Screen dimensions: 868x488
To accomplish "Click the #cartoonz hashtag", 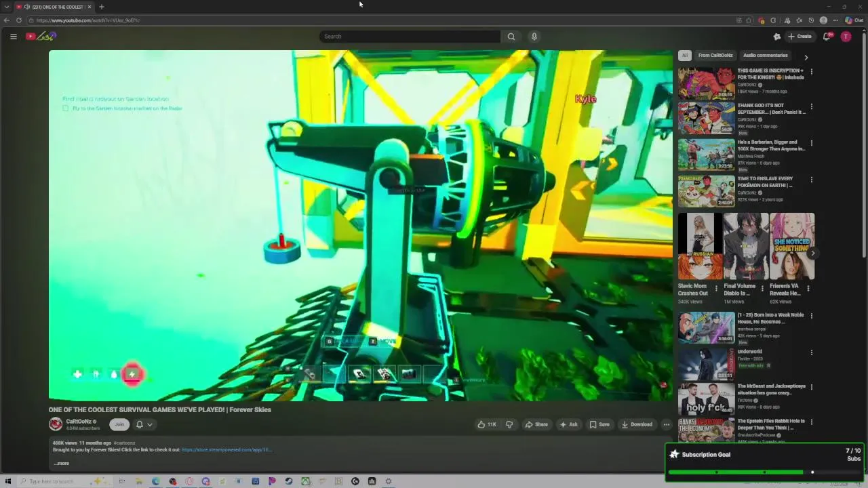I will click(124, 443).
